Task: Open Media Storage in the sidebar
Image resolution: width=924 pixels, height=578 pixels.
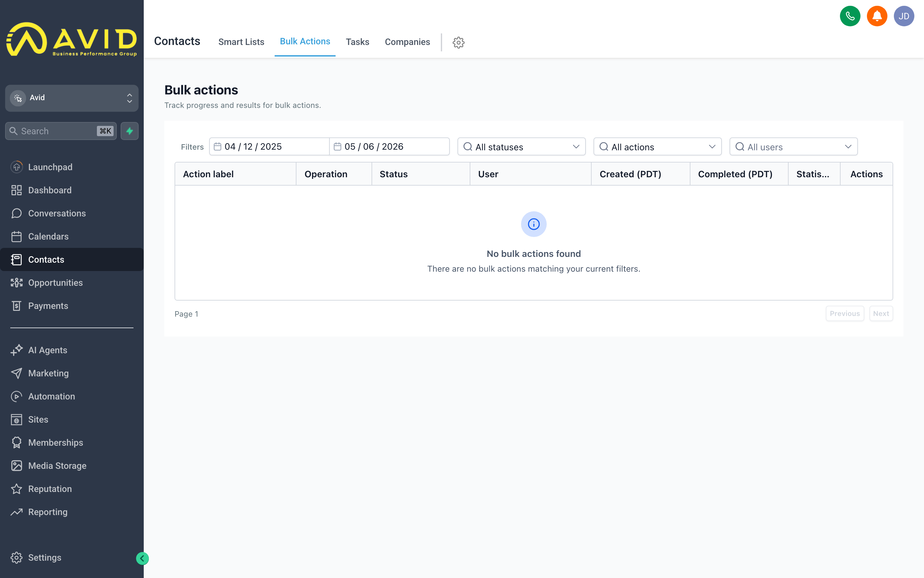Action: [72, 466]
